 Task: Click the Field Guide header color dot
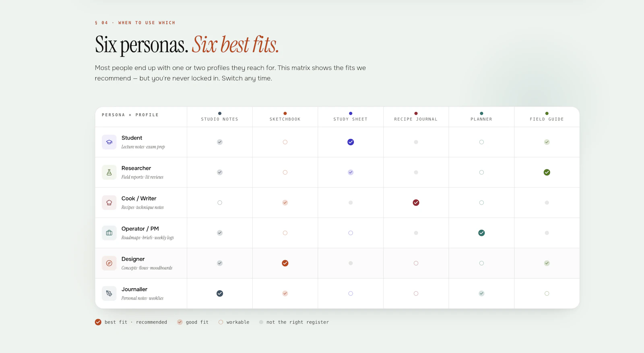(547, 113)
